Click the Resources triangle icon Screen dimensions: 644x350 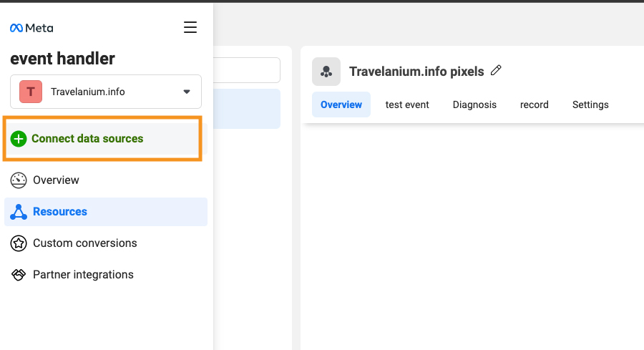19,212
